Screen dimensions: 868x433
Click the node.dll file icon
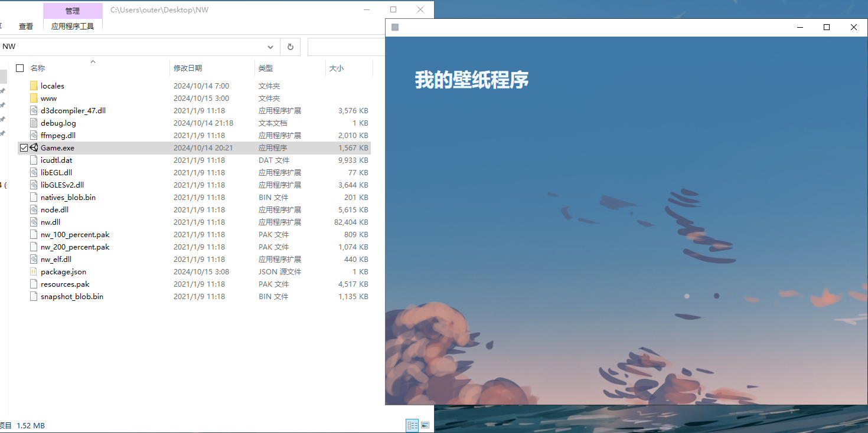(34, 210)
